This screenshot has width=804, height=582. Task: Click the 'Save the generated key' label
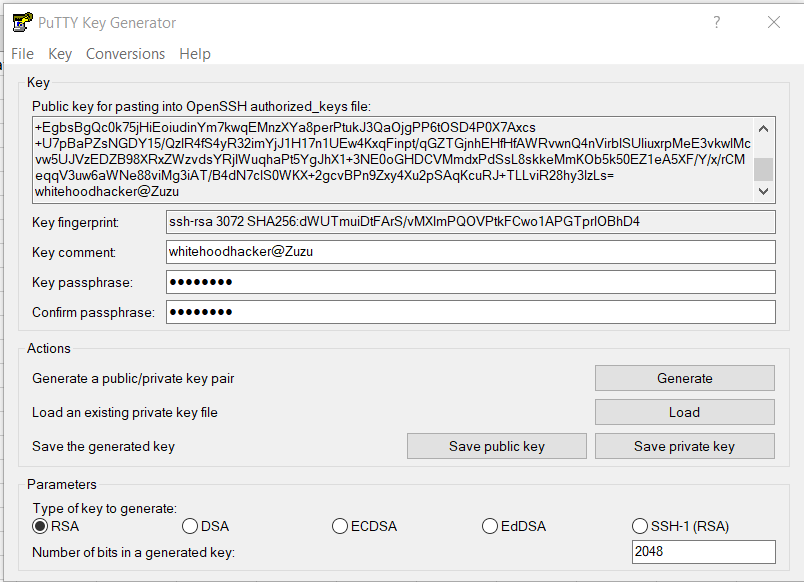tap(103, 447)
